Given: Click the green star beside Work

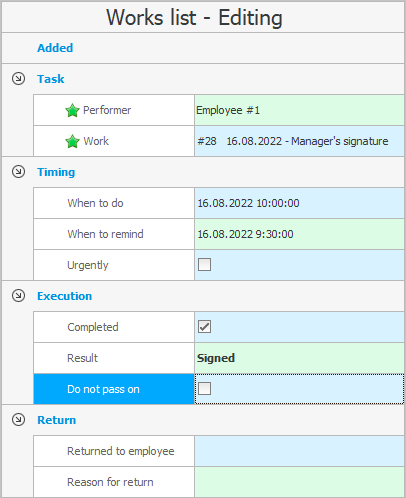Looking at the screenshot, I should [x=72, y=141].
